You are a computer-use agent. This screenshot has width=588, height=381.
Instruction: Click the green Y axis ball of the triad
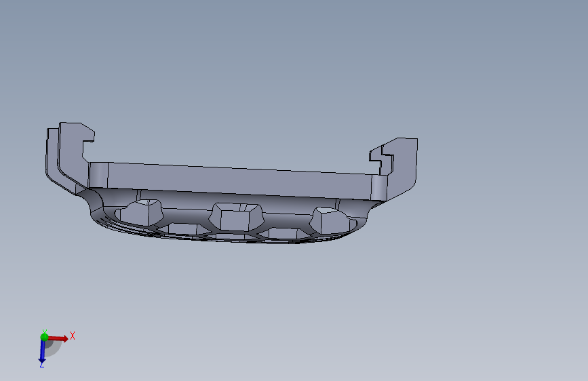click(44, 337)
